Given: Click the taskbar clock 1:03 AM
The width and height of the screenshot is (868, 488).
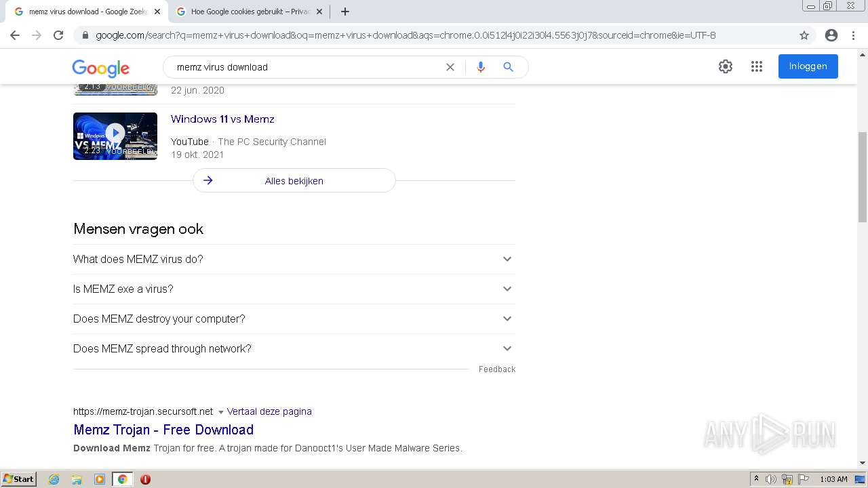Looking at the screenshot, I should 833,479.
